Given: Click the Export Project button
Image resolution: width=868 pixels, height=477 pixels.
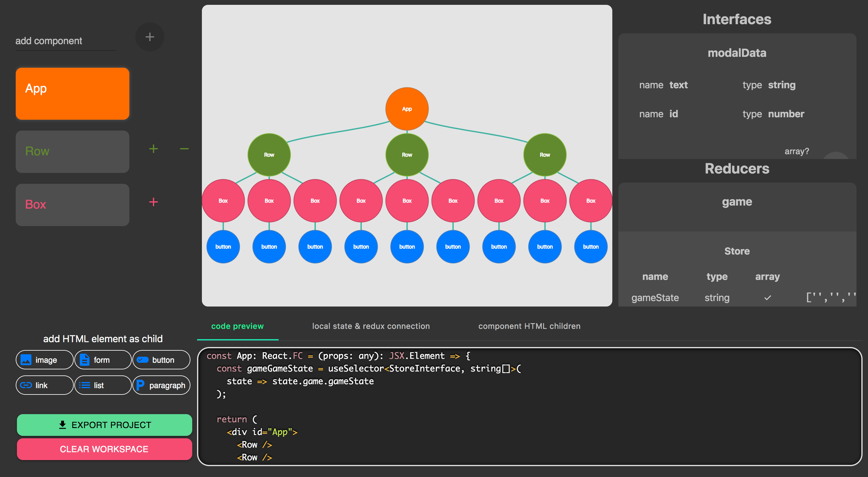Looking at the screenshot, I should coord(104,425).
